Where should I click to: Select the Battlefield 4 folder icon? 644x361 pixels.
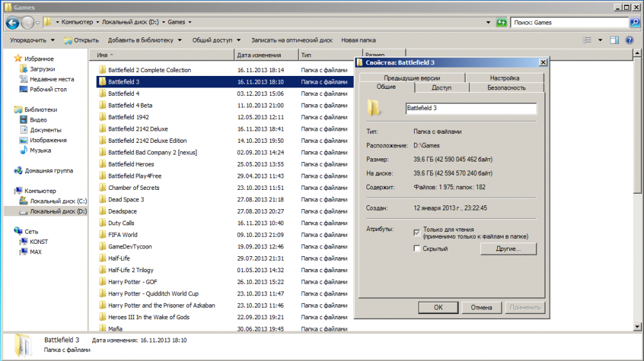pyautogui.click(x=102, y=93)
